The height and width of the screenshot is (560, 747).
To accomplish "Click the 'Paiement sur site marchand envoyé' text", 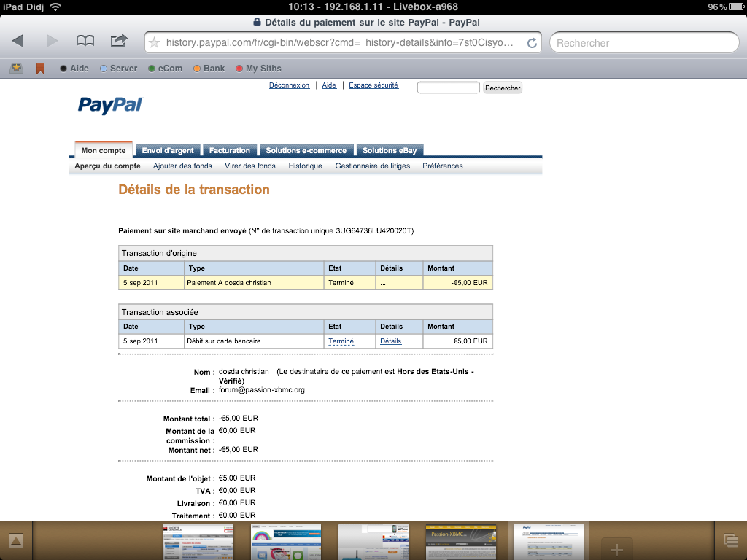I will pos(182,231).
